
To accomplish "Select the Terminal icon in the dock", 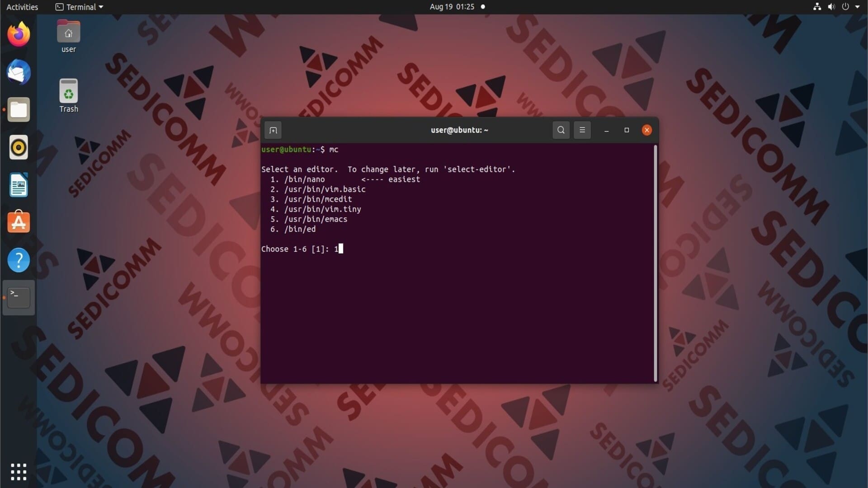I will click(19, 298).
